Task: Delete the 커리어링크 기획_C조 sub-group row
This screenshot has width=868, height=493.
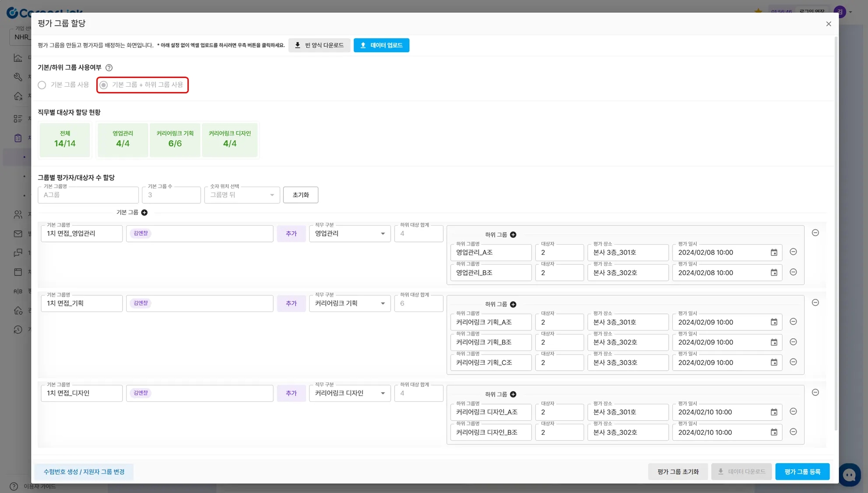Action: tap(793, 362)
